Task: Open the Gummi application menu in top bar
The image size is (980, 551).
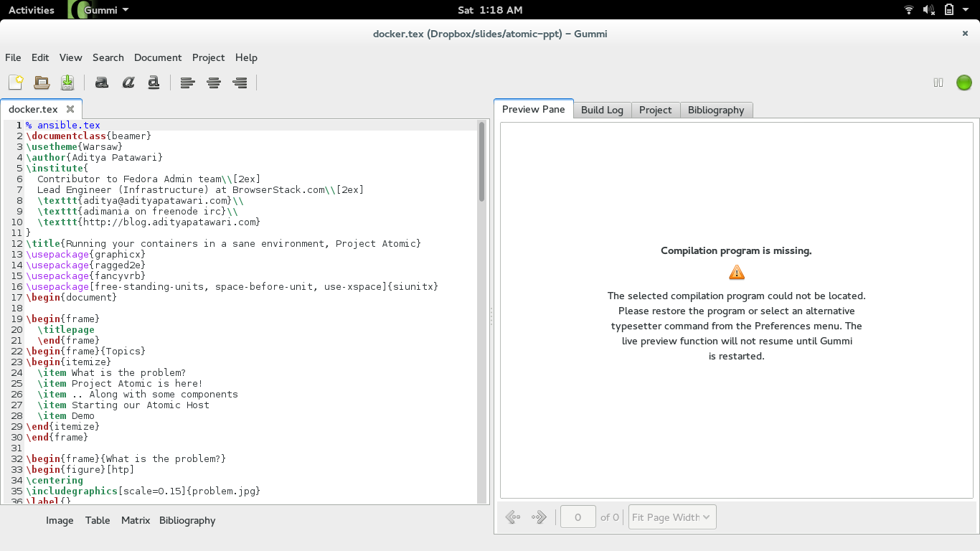Action: tap(99, 10)
